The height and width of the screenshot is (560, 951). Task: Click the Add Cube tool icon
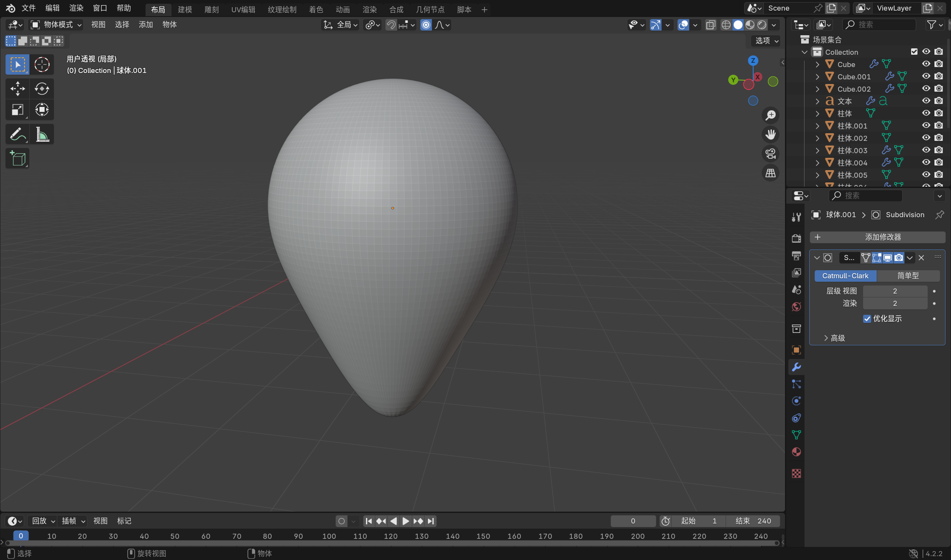[x=17, y=159]
